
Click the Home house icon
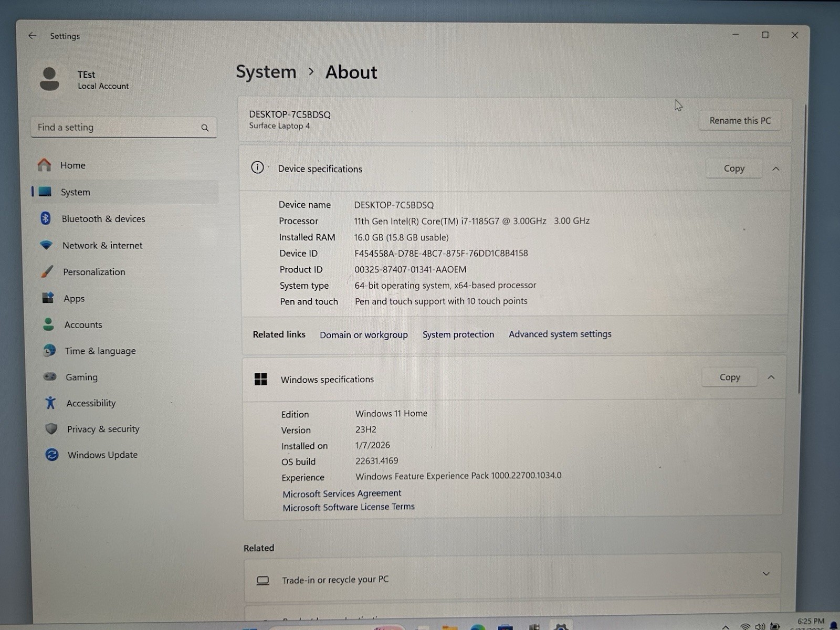point(45,165)
